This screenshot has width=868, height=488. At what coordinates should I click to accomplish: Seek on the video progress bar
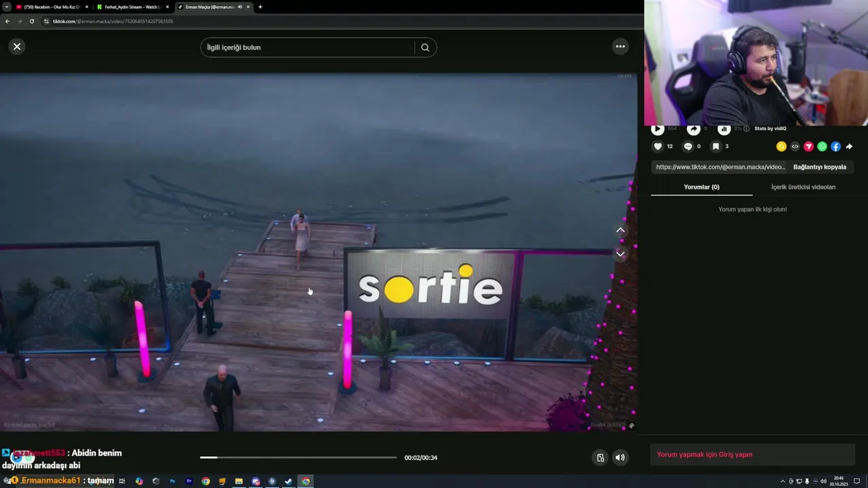pos(298,457)
